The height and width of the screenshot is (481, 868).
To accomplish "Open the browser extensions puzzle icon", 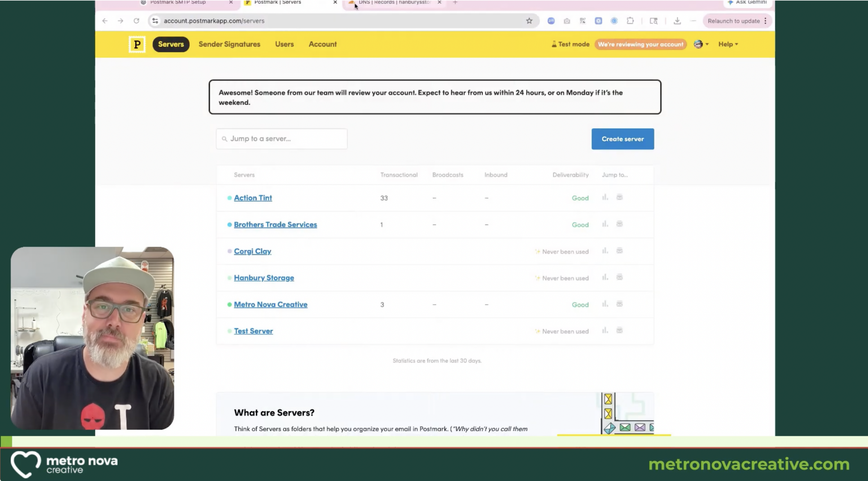I will click(630, 21).
